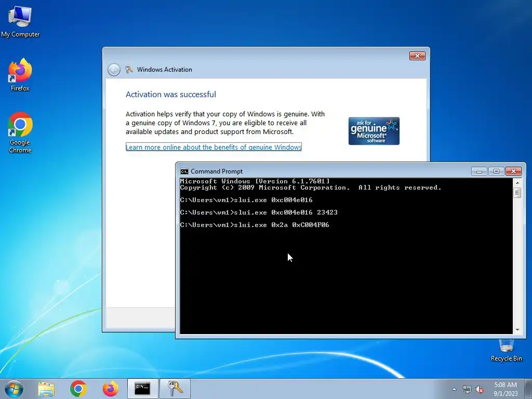
Task: Open the Command Prompt system menu icon
Action: coord(184,171)
